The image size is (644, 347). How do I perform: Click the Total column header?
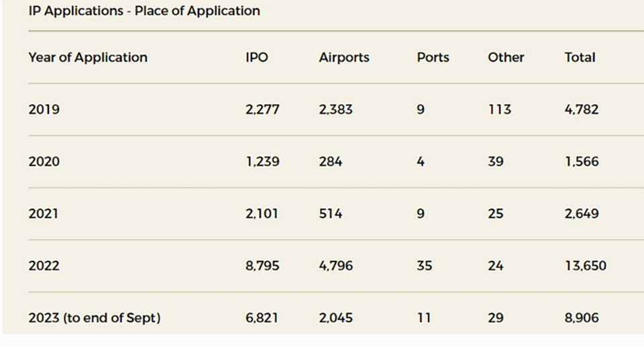[580, 58]
